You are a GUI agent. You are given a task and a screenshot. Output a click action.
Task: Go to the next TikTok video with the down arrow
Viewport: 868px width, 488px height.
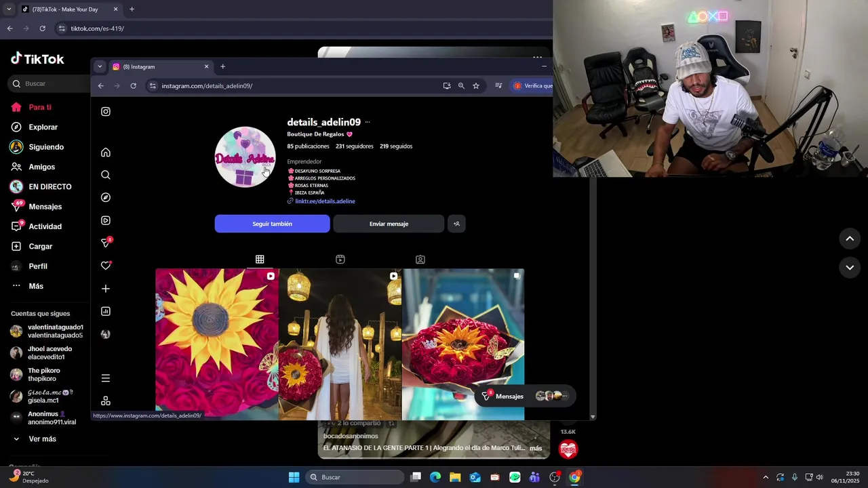tap(850, 268)
